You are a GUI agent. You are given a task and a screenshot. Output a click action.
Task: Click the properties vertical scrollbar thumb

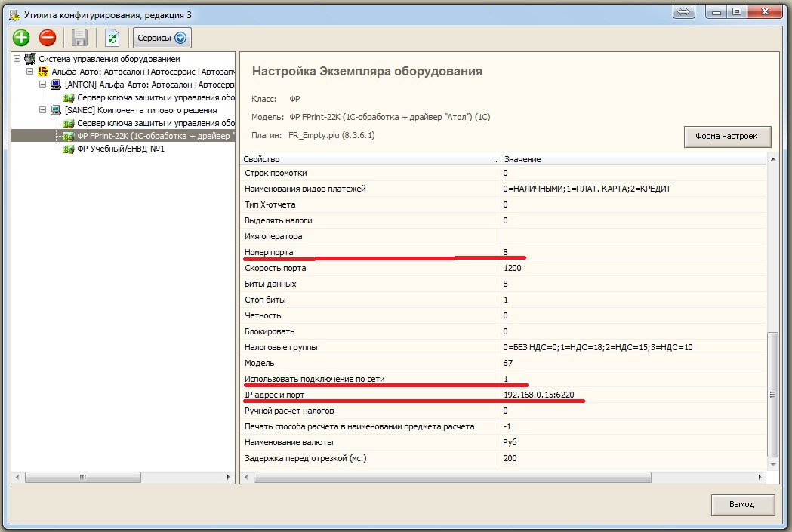772,395
